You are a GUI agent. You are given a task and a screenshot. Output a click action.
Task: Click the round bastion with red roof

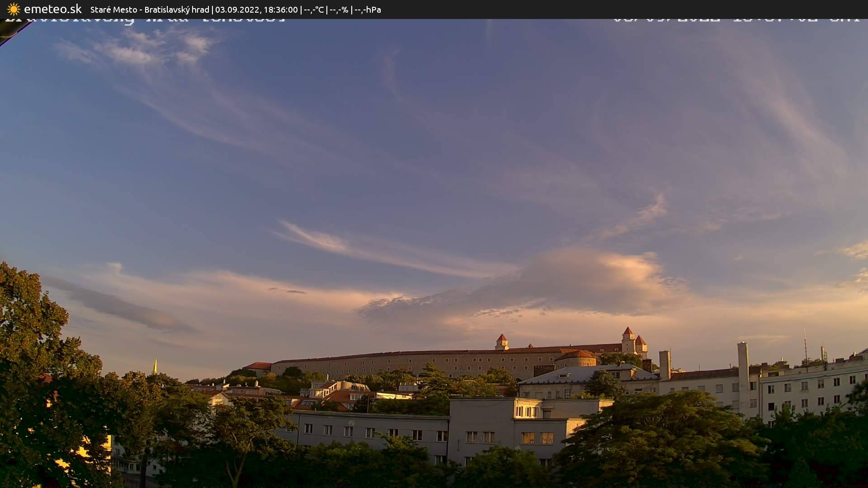coord(576,359)
